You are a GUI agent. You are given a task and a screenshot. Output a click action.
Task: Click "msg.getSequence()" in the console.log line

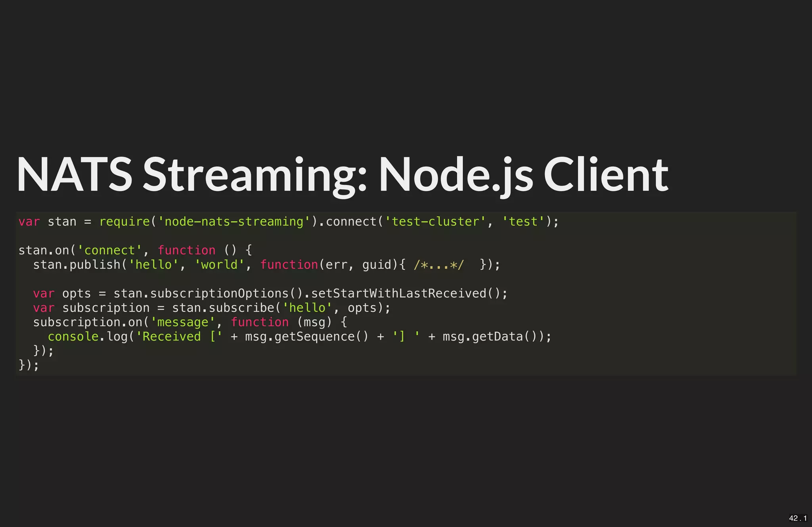307,337
